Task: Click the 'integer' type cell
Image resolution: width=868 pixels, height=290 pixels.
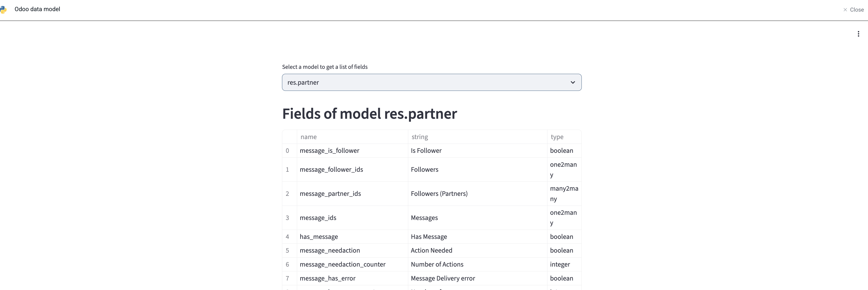Action: pyautogui.click(x=564, y=264)
